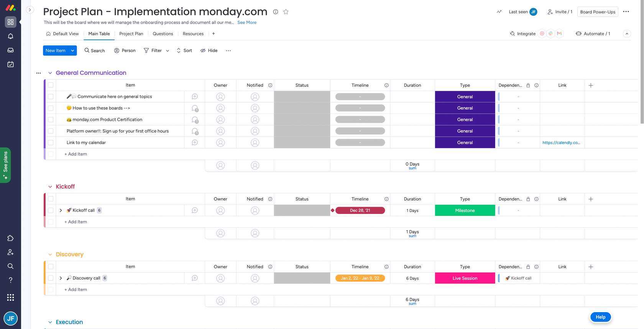This screenshot has width=644, height=329.
Task: Collapse the Discovery group chevron
Action: 50,255
